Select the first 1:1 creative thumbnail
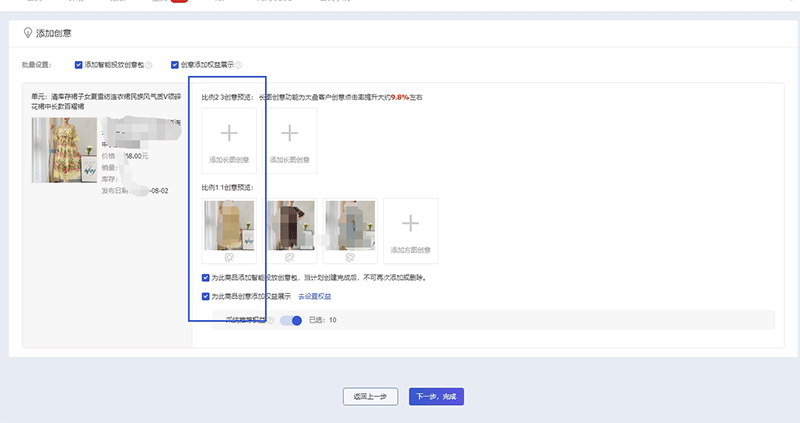Image resolution: width=800 pixels, height=423 pixels. 229,225
